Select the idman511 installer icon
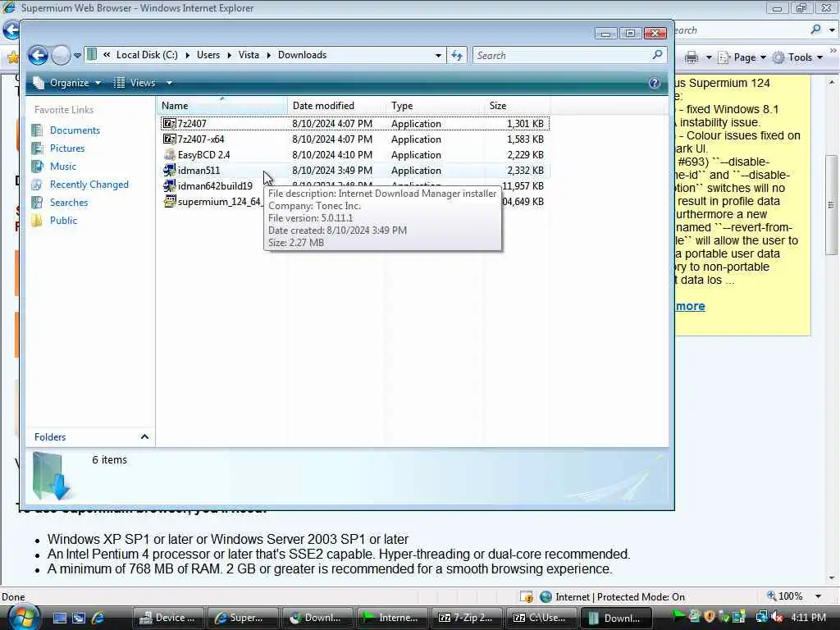840x630 pixels. point(169,171)
